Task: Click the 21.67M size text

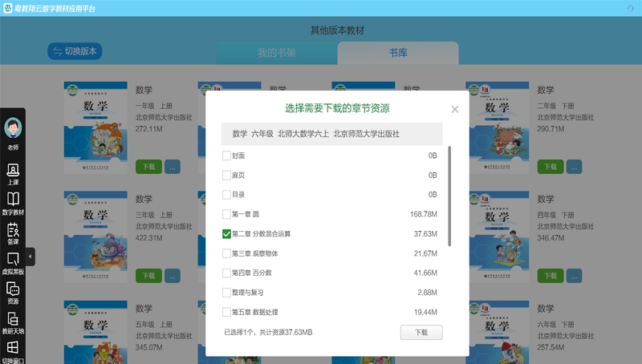Action: click(x=425, y=253)
